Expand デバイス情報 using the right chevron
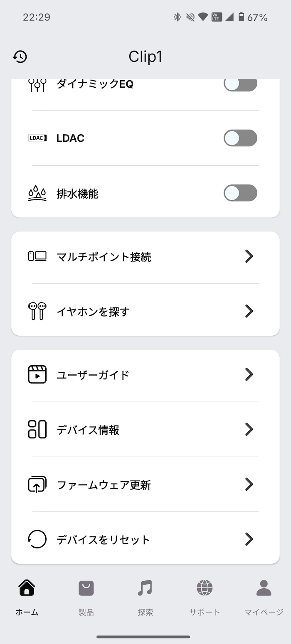The image size is (291, 644). [249, 429]
